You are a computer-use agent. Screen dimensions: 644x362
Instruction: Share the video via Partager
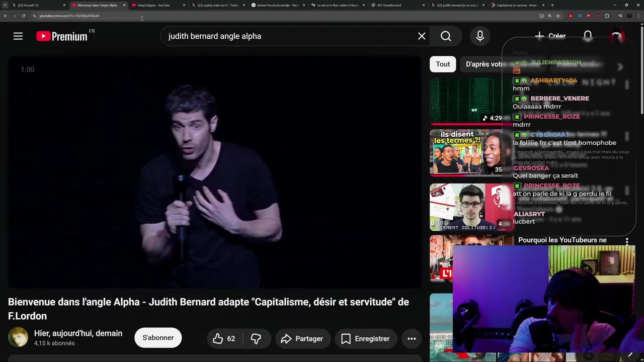click(302, 339)
